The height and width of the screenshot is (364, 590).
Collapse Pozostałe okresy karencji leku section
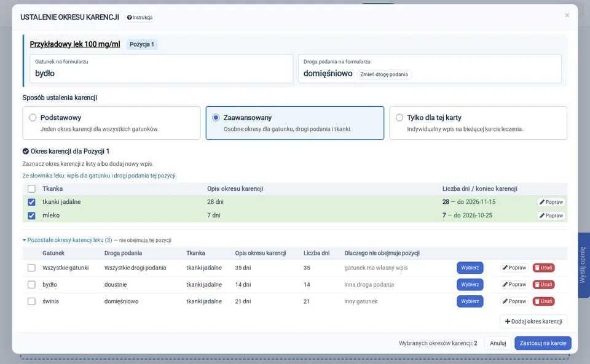(x=68, y=240)
